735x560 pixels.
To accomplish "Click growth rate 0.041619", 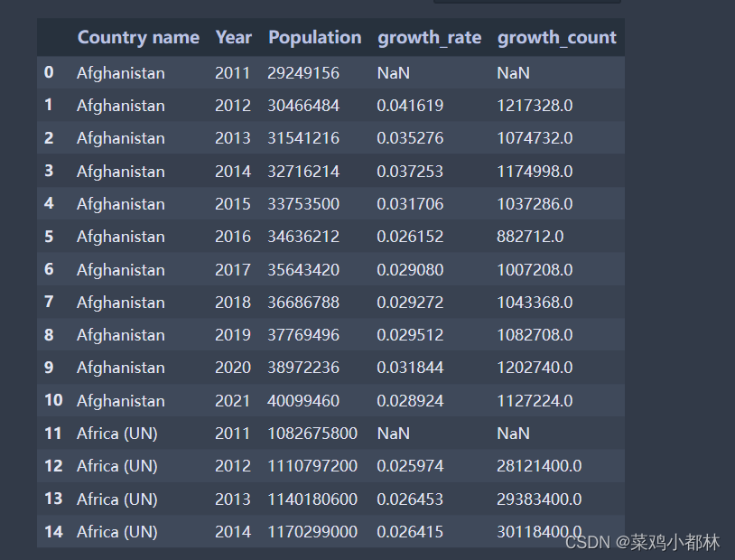I will [410, 106].
